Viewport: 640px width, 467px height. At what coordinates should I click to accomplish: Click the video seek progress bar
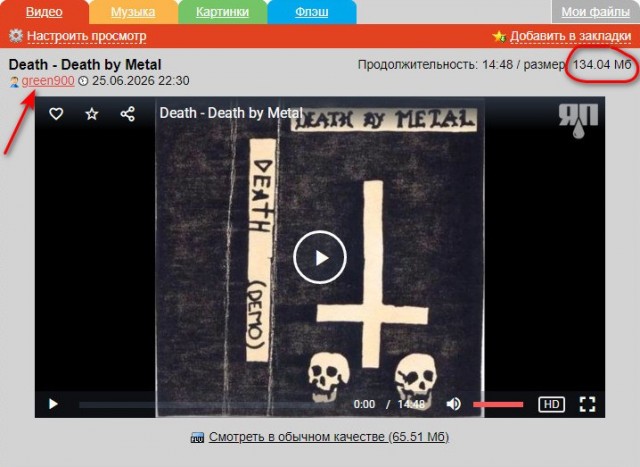tap(208, 405)
